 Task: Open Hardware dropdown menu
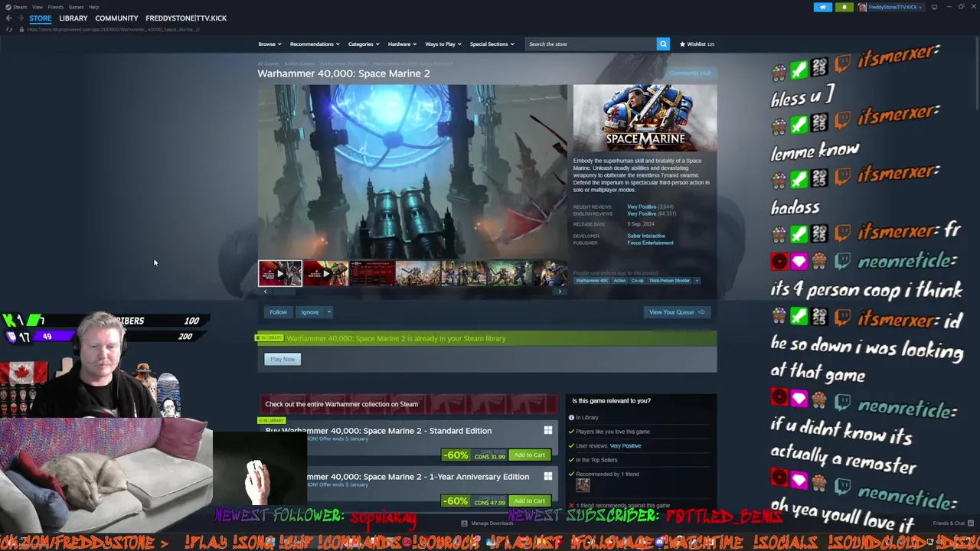[x=402, y=44]
